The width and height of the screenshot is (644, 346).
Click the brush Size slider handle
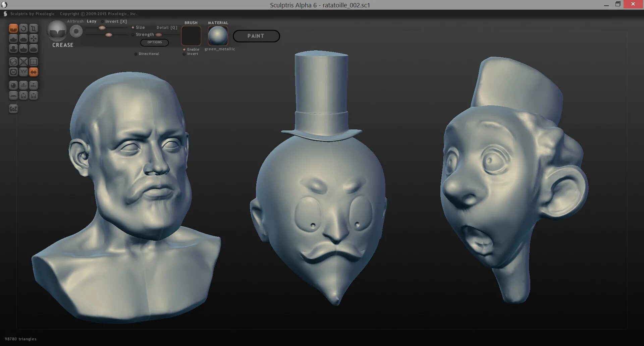102,28
